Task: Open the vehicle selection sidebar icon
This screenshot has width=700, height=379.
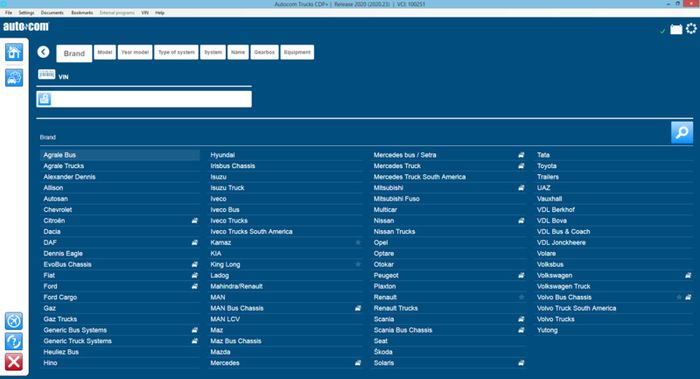Action: [x=14, y=78]
